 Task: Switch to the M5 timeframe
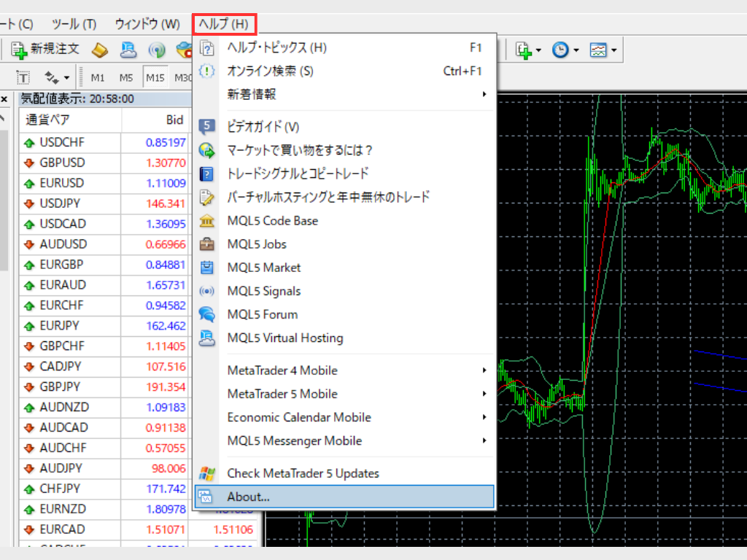[x=126, y=77]
